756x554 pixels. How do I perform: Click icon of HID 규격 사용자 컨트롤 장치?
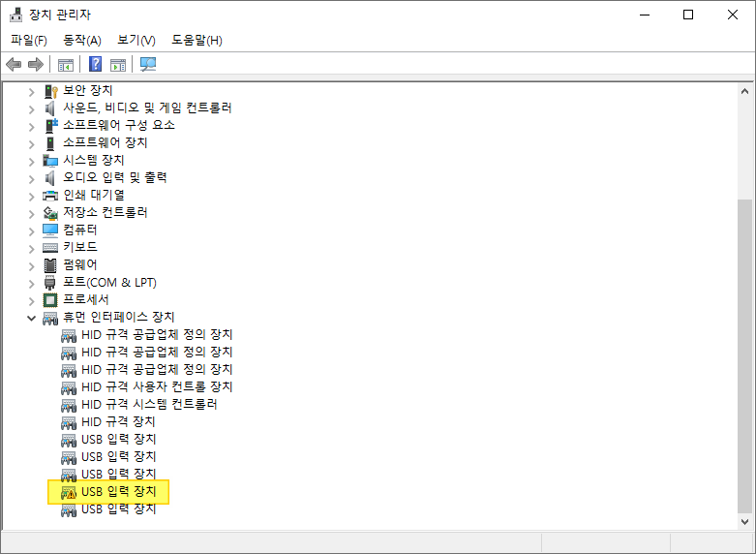[69, 388]
